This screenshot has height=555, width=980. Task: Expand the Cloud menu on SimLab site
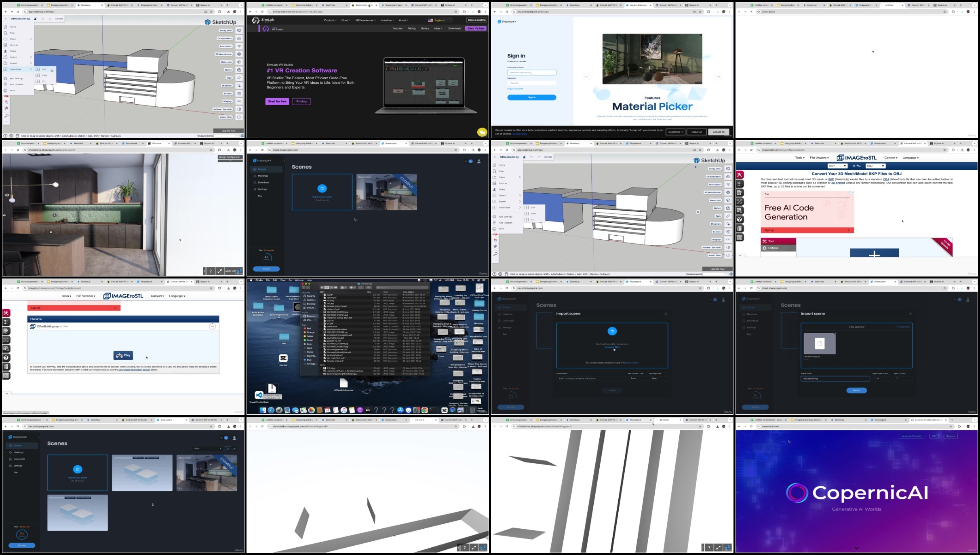point(346,20)
